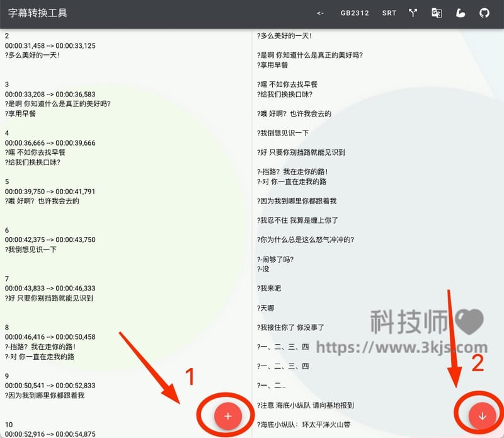Click timestamp '00:00:50,541 --> 00:00:52,833'
The width and height of the screenshot is (504, 438).
(x=50, y=385)
